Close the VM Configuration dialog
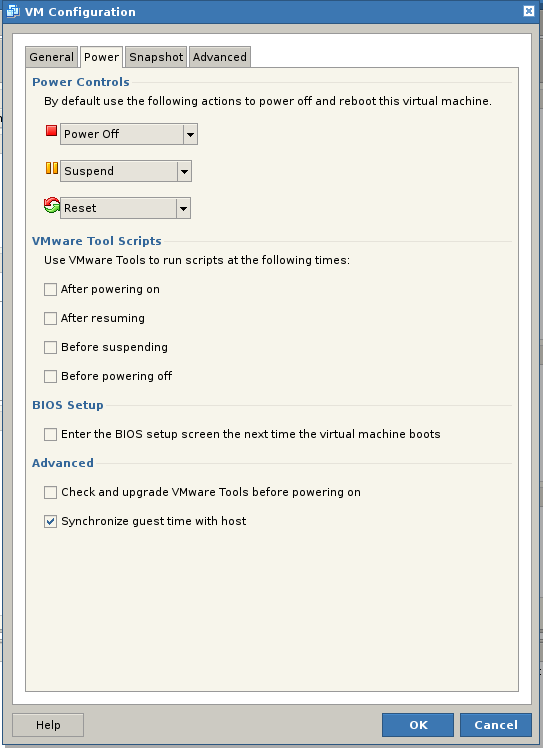Image resolution: width=543 pixels, height=748 pixels. pyautogui.click(x=529, y=11)
